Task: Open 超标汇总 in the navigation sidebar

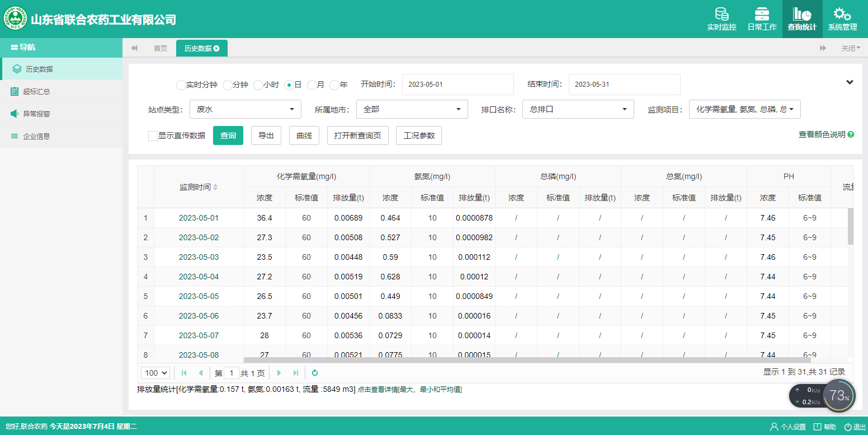Action: pyautogui.click(x=62, y=91)
